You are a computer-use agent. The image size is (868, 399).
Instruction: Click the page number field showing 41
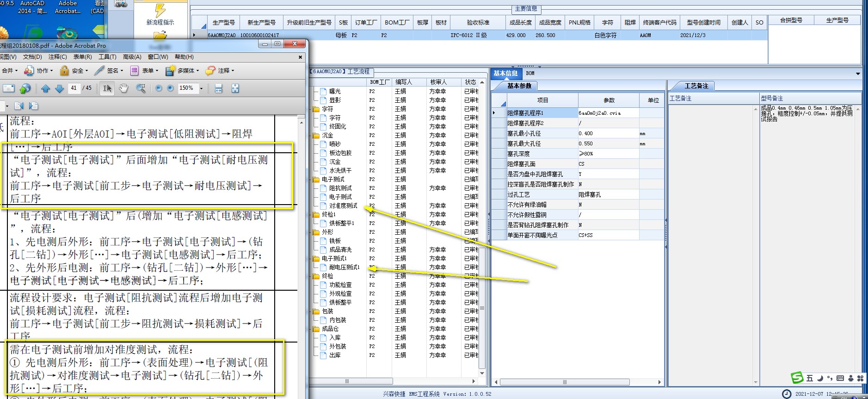click(x=74, y=88)
